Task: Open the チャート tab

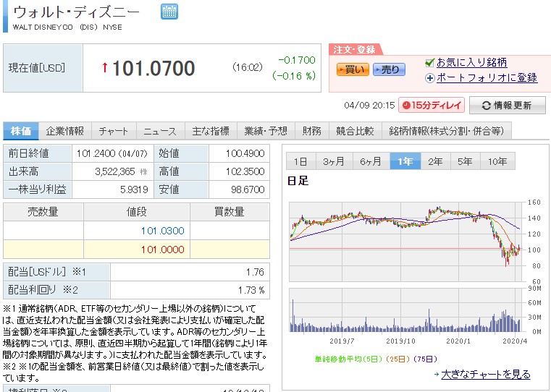Action: pos(114,131)
